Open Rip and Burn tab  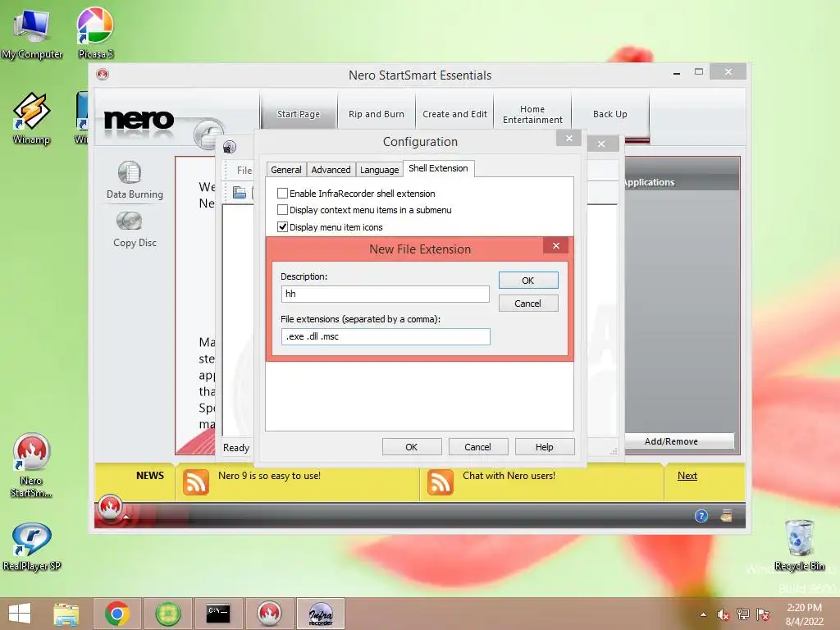pos(377,114)
